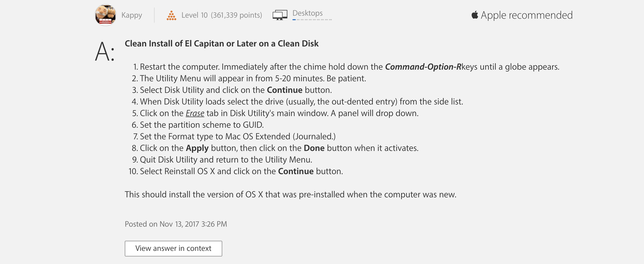Image resolution: width=644 pixels, height=264 pixels.
Task: Click the underlined Erase text
Action: pos(195,113)
